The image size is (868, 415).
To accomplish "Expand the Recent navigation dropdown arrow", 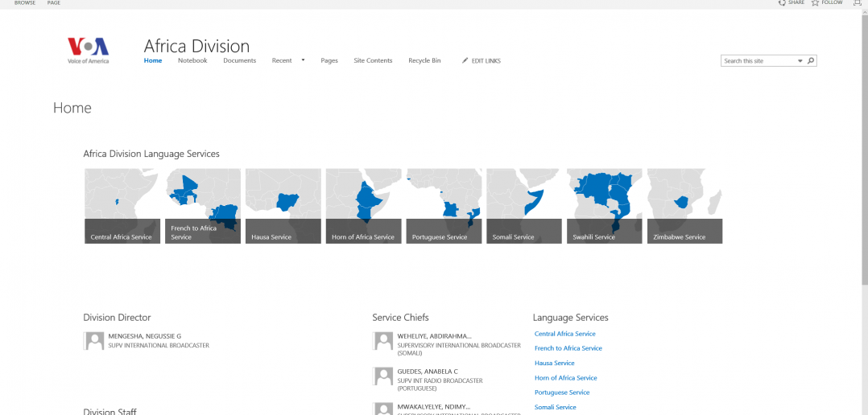I will tap(303, 60).
